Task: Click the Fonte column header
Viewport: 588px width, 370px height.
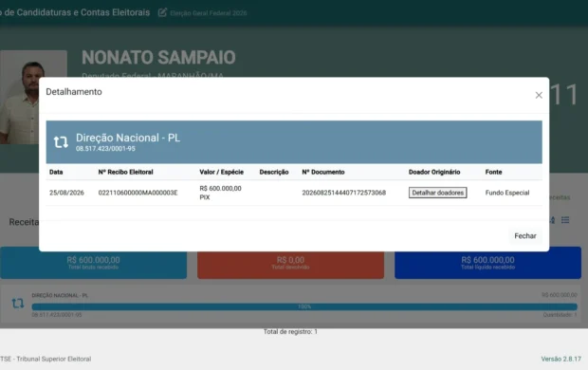Action: tap(493, 172)
